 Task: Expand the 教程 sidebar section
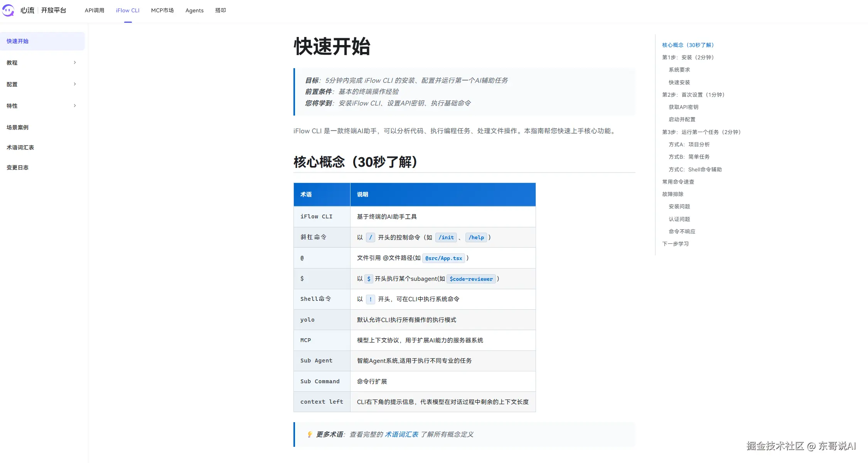(x=41, y=62)
